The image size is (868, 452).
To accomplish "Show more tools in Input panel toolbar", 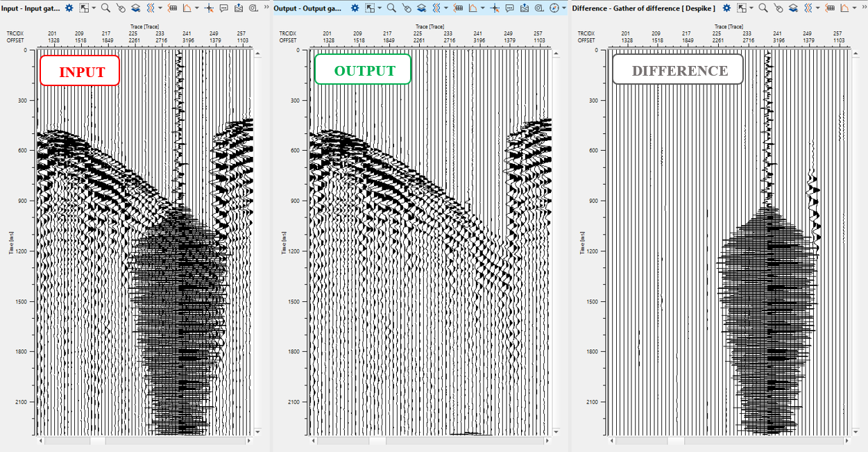I will tap(266, 8).
